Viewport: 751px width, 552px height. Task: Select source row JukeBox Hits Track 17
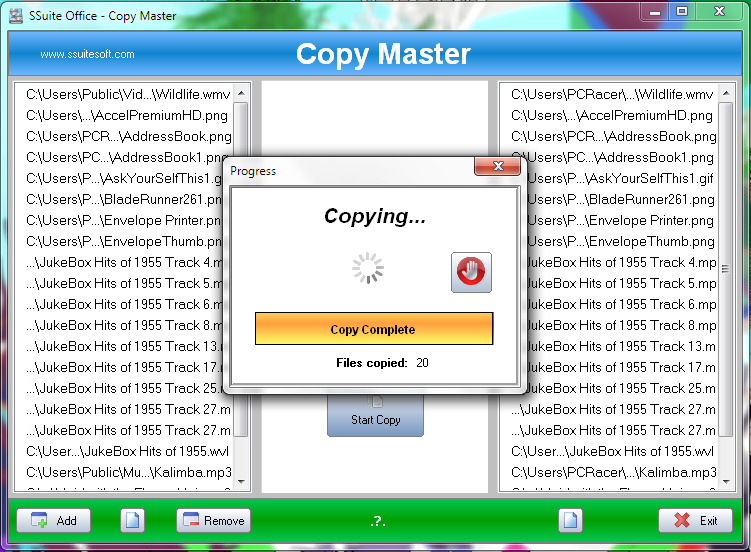pos(125,368)
